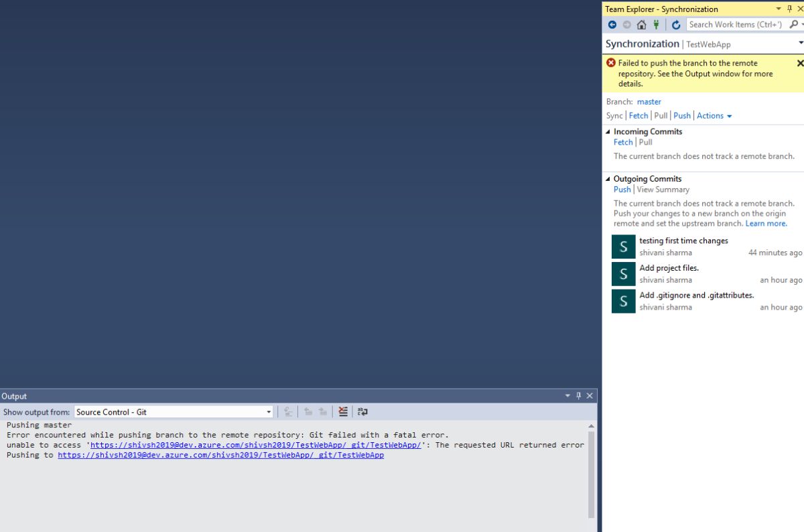Click the avatar beside 'testing first time changes'

click(623, 247)
